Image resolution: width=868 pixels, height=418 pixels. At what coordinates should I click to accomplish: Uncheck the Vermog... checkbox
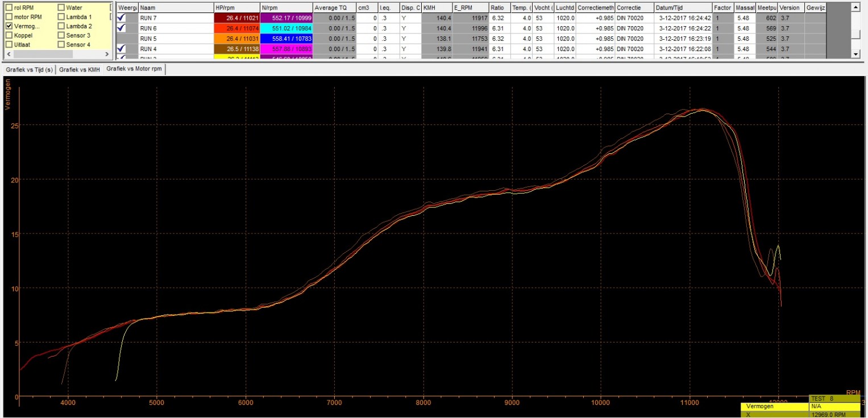click(9, 26)
